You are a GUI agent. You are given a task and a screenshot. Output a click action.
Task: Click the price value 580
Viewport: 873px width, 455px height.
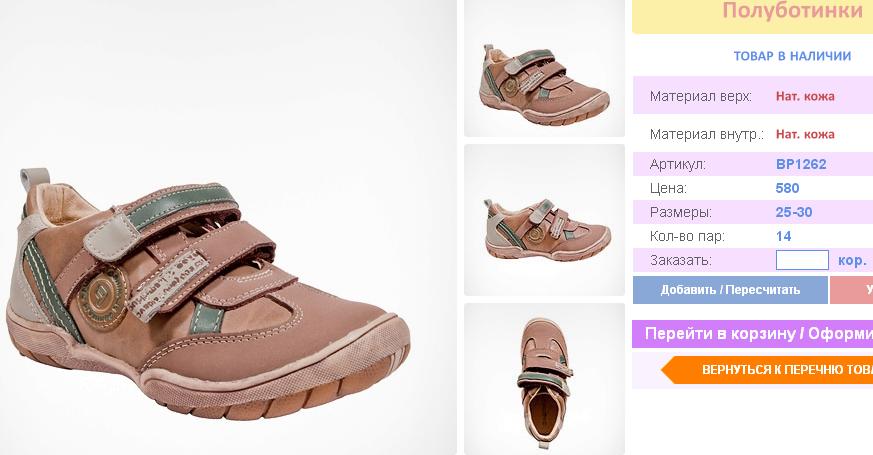pos(787,188)
